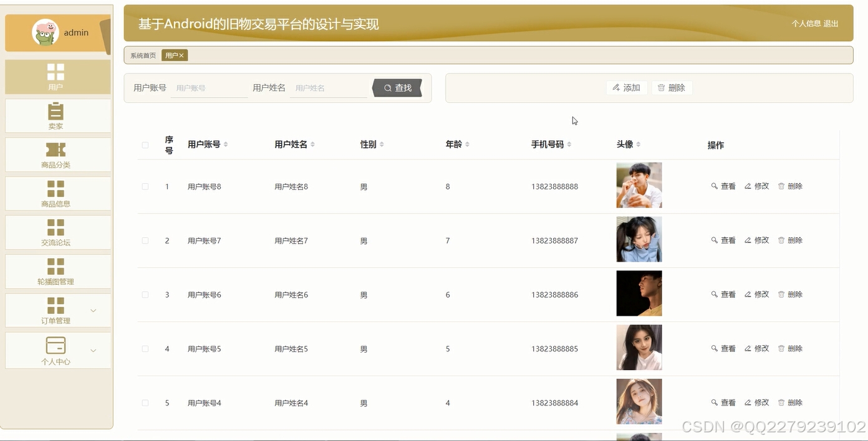868x441 pixels.
Task: Click the 修改 (Edit) icon for 用户账号7
Action: click(x=756, y=240)
